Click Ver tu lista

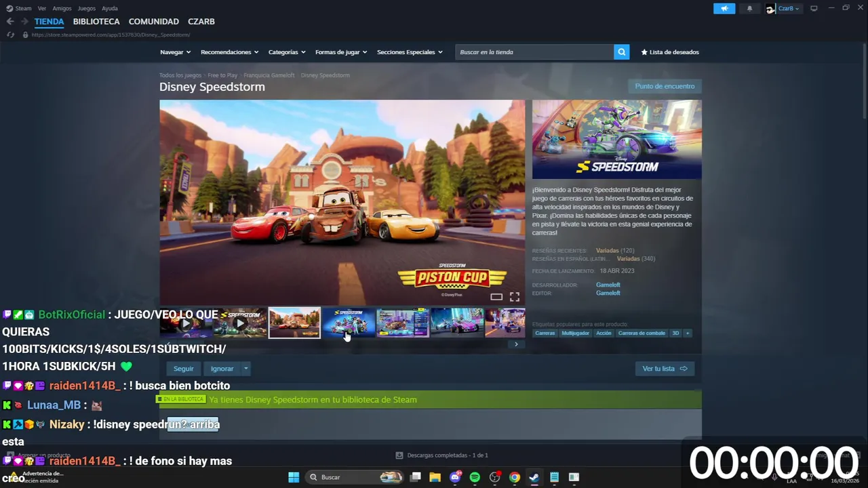point(665,369)
